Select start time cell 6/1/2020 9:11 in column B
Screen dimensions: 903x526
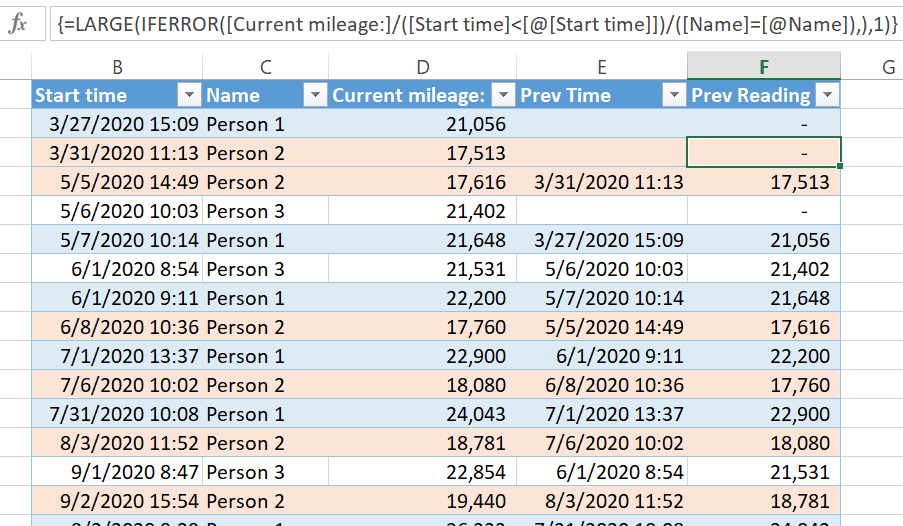tap(117, 298)
